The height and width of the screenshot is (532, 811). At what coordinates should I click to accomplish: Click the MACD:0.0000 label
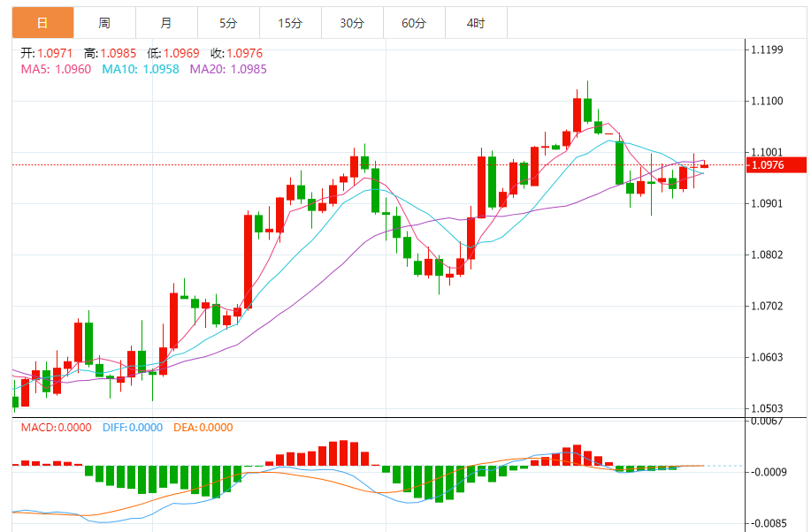point(56,428)
